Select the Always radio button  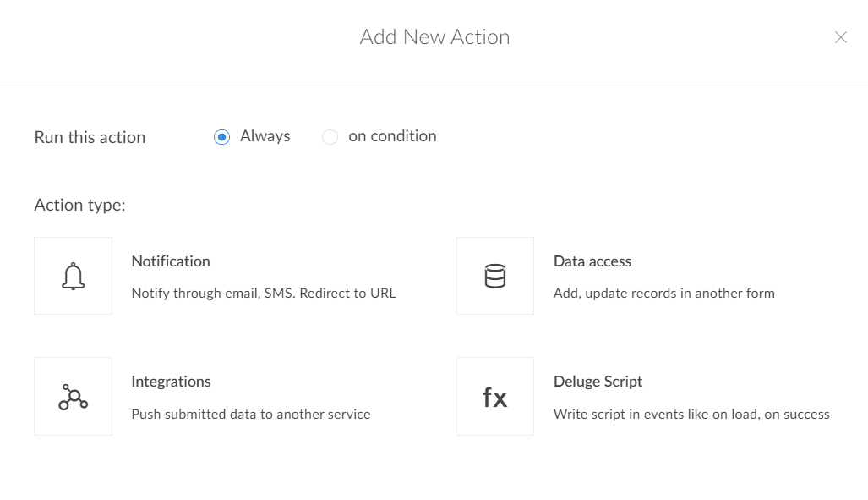[222, 137]
